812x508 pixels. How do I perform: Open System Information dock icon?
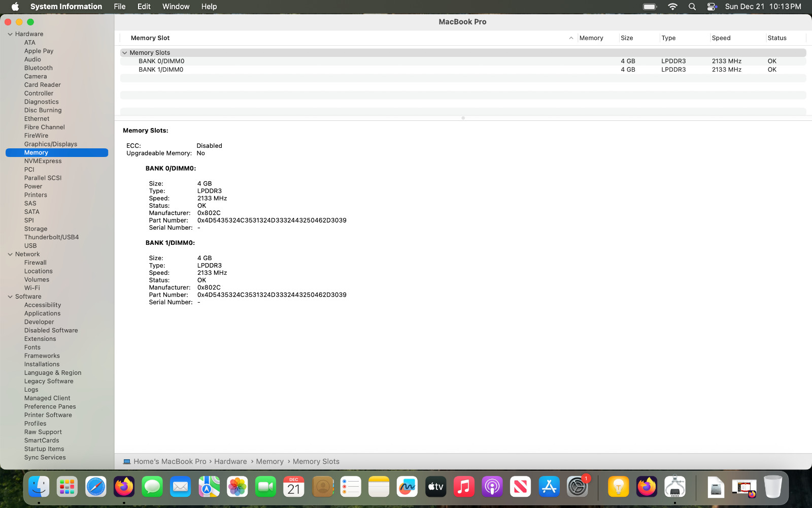point(675,487)
